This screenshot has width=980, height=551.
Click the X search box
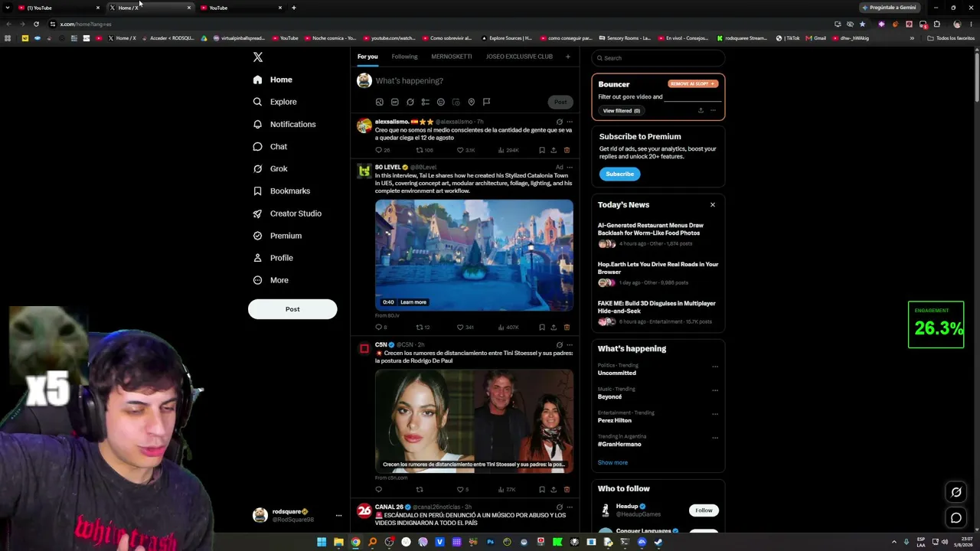[658, 58]
